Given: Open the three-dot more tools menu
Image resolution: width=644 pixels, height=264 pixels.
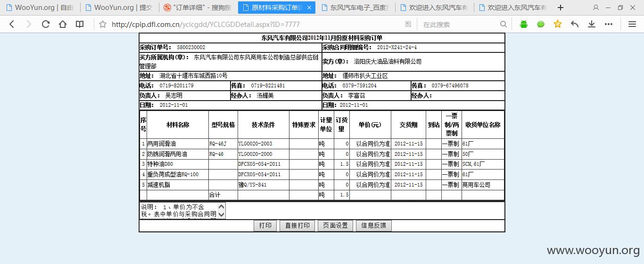Looking at the screenshot, I should (609, 24).
